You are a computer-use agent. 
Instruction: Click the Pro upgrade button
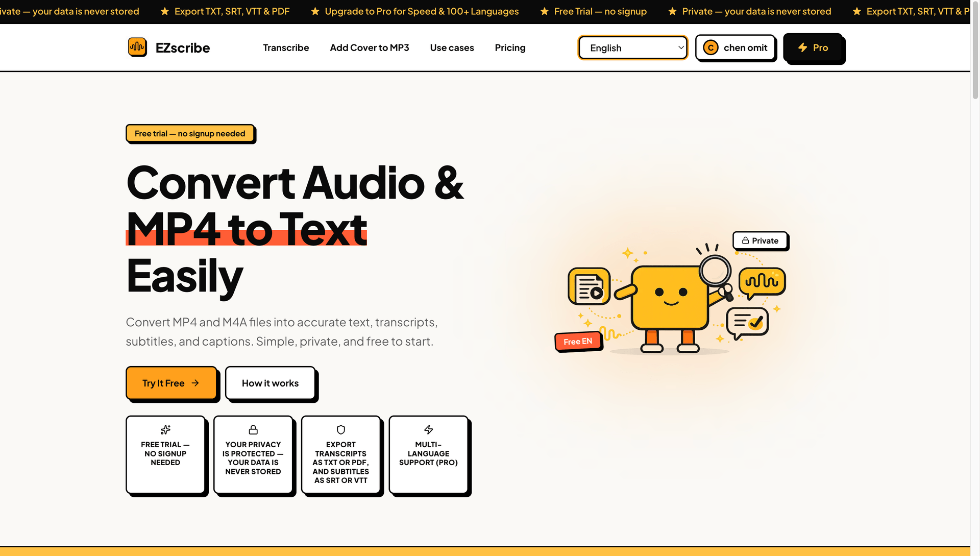(x=813, y=47)
